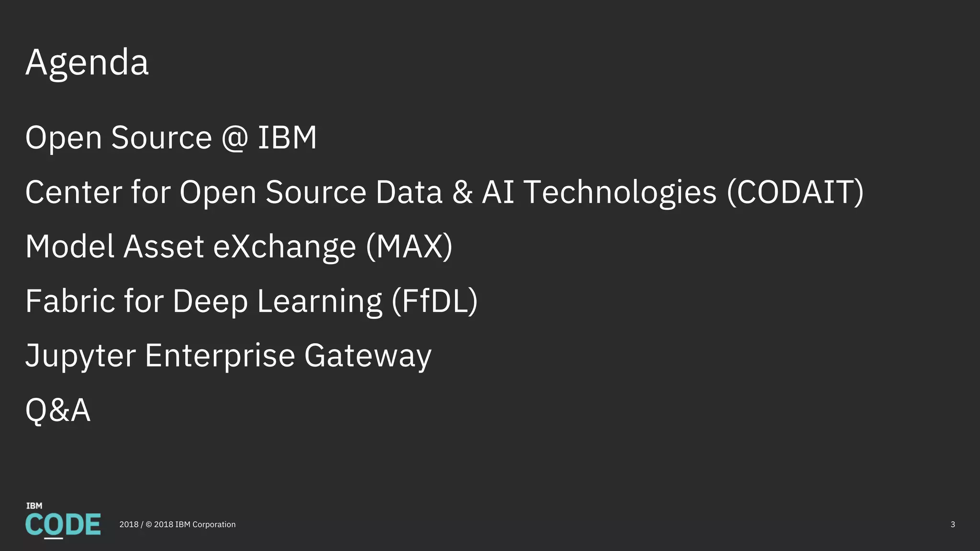Viewport: 980px width, 551px height.
Task: Click the © copyright symbol in footer
Action: pos(148,525)
